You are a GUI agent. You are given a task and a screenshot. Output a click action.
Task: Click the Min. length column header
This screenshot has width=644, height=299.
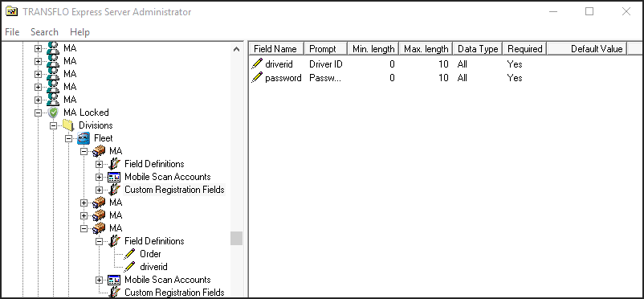tap(373, 48)
